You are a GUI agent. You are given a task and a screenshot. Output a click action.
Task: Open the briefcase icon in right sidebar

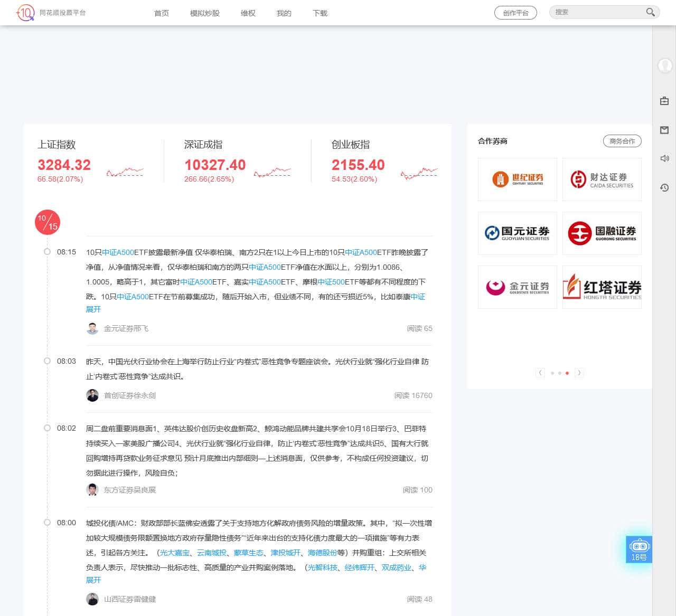pos(664,100)
